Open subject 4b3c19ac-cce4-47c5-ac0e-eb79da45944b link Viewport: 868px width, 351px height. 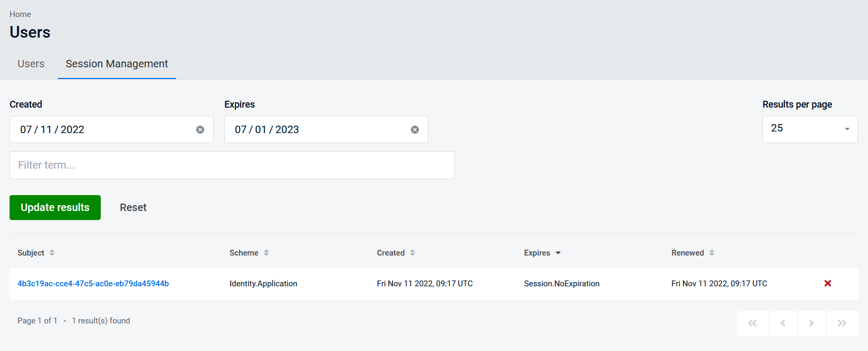click(93, 284)
